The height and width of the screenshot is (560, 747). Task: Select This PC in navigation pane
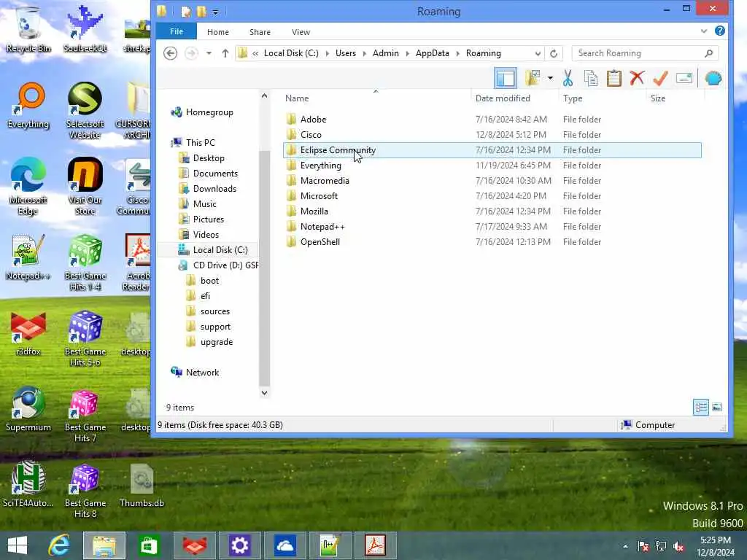(200, 143)
